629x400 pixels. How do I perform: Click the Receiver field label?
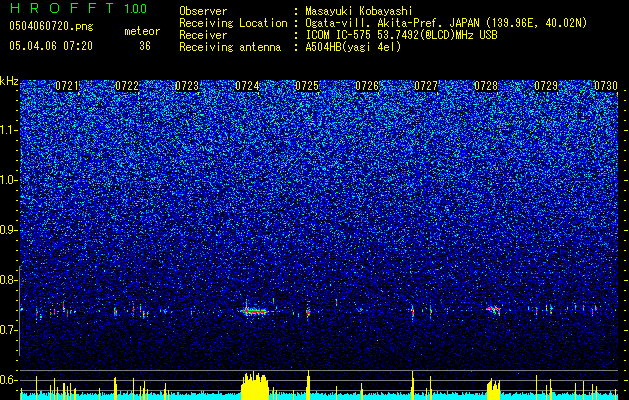coord(203,35)
